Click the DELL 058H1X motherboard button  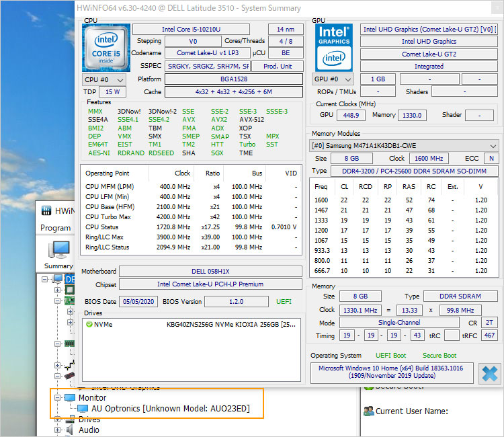tap(210, 271)
